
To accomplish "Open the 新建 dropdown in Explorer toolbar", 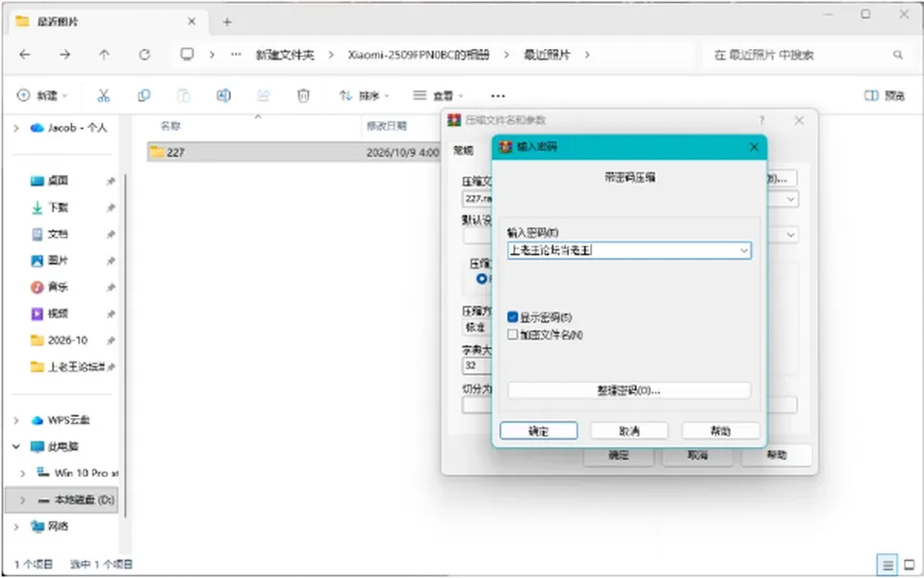I will tap(42, 95).
